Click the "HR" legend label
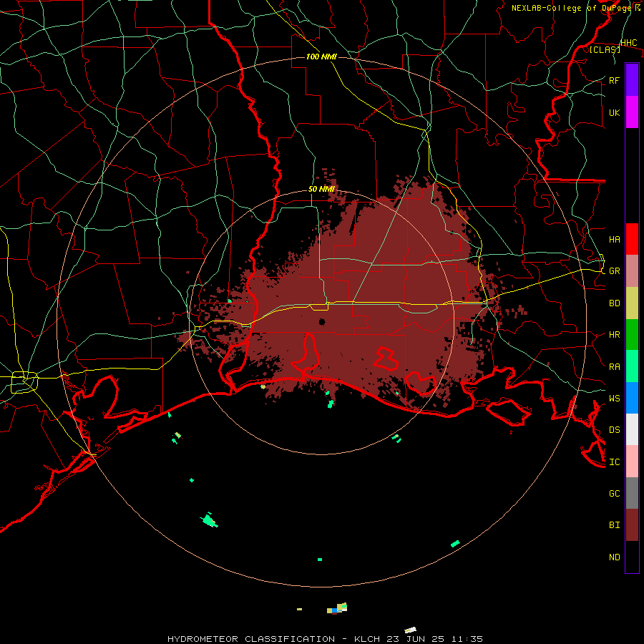This screenshot has width=644, height=644. tap(615, 335)
